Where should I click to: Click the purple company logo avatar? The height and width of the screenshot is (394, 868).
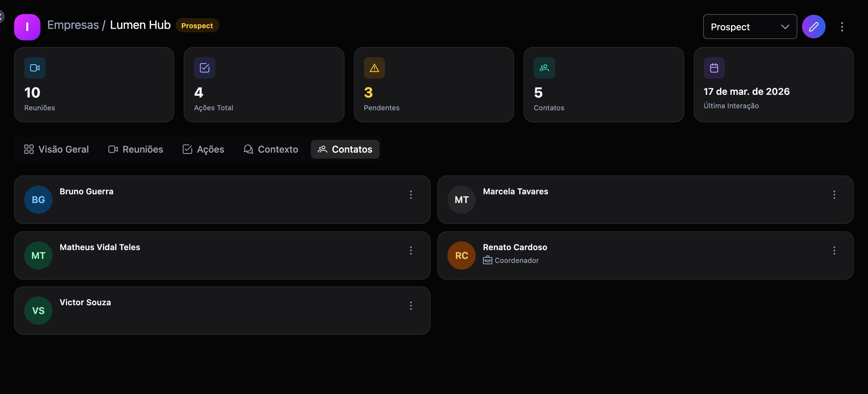27,27
